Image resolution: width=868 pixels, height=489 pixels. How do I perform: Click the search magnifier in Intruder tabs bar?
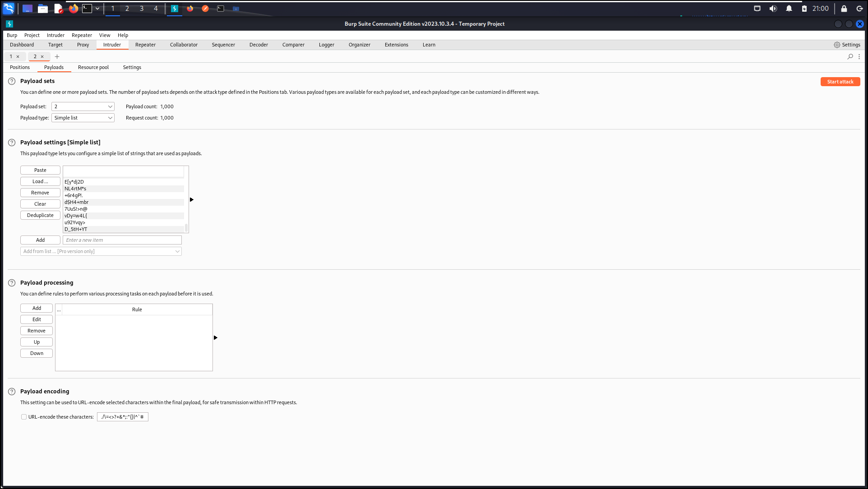pyautogui.click(x=850, y=56)
